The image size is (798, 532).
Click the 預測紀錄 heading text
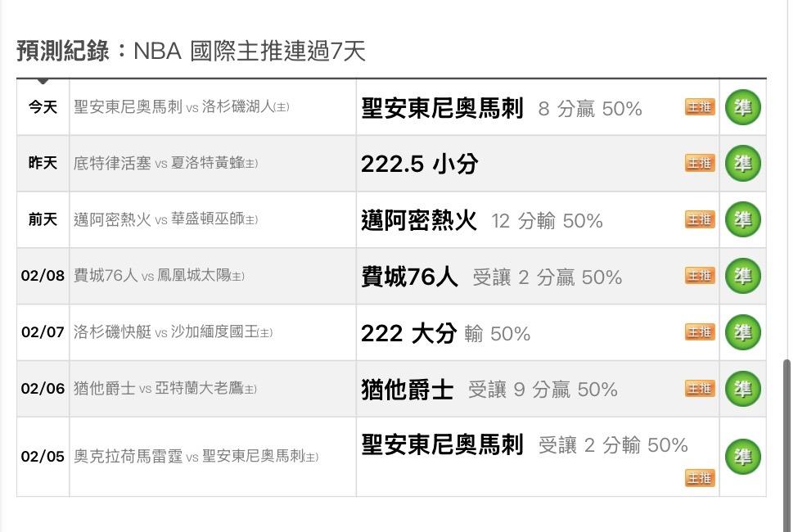coord(63,52)
